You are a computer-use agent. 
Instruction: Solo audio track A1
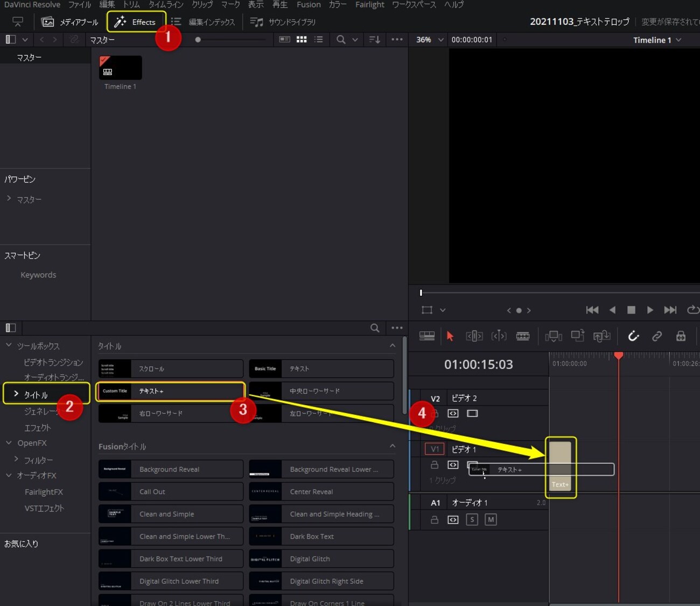pyautogui.click(x=472, y=520)
